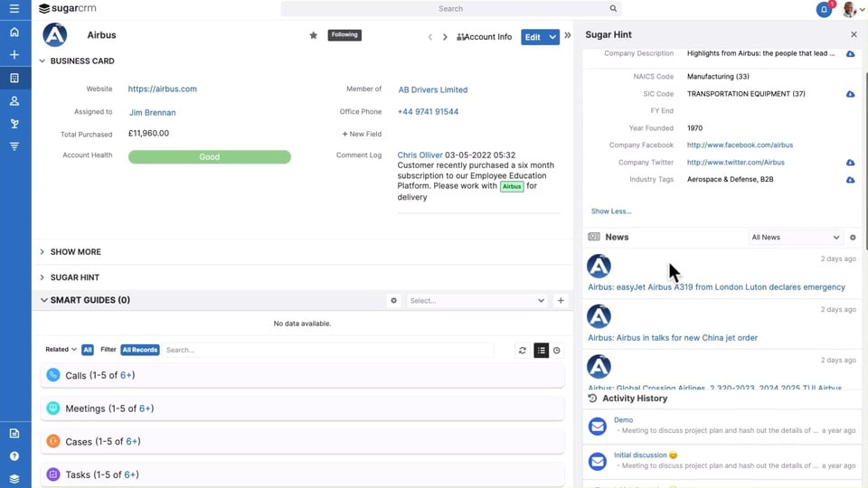Click the green Good account health bar
Viewport: 868px width, 488px height.
tap(209, 157)
